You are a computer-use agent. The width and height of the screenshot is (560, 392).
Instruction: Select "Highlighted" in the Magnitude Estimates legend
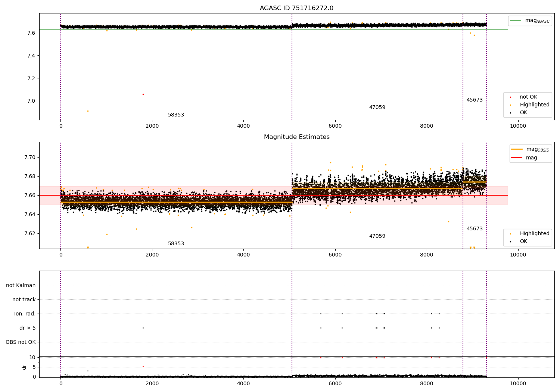coord(535,234)
